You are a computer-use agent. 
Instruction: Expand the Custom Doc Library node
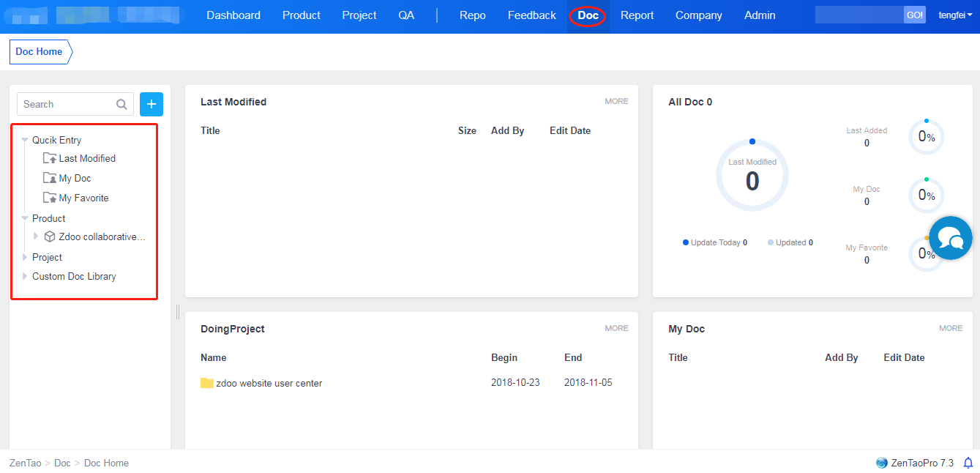[x=25, y=276]
